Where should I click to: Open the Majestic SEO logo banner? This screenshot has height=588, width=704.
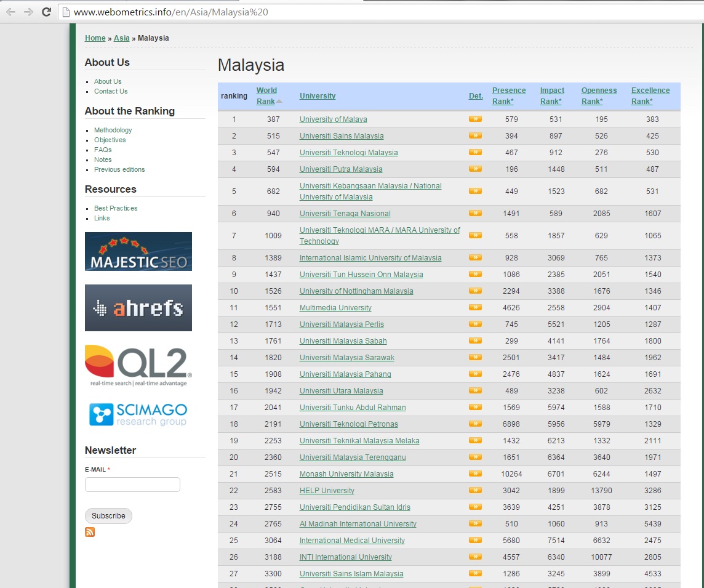[138, 251]
